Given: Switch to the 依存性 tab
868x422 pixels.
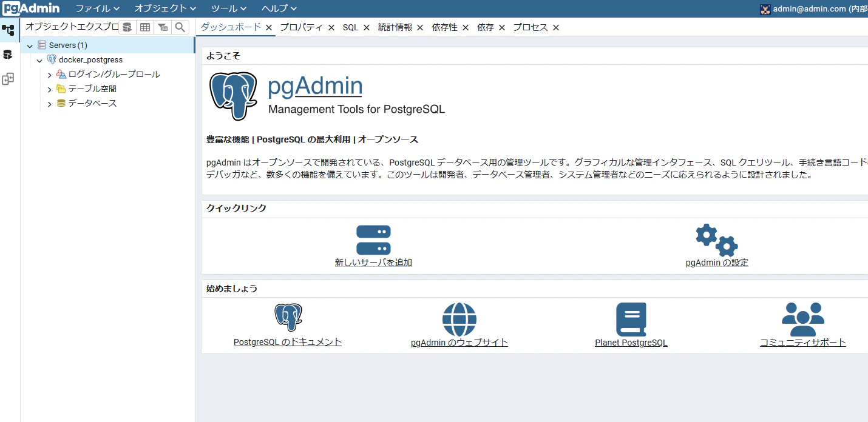Looking at the screenshot, I should tap(445, 27).
